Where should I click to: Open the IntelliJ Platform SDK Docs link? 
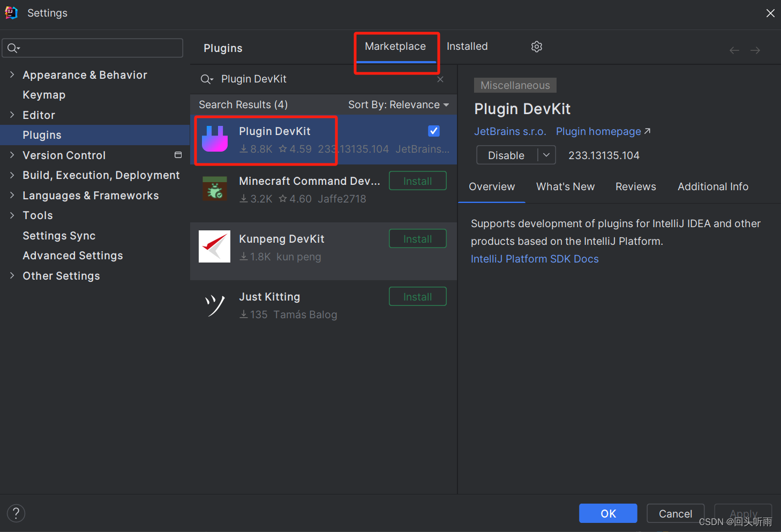tap(535, 259)
